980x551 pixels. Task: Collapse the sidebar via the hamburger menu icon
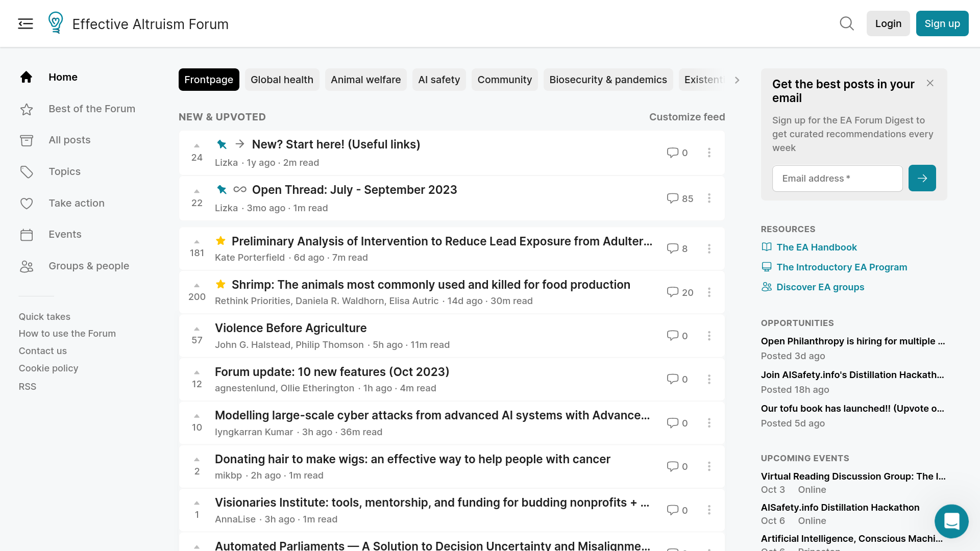(x=26, y=23)
